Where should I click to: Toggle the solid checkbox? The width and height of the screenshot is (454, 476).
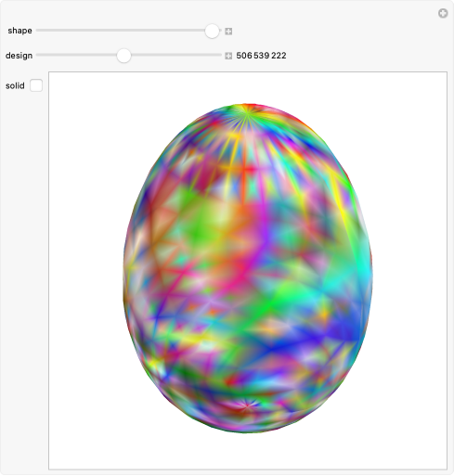coord(36,85)
